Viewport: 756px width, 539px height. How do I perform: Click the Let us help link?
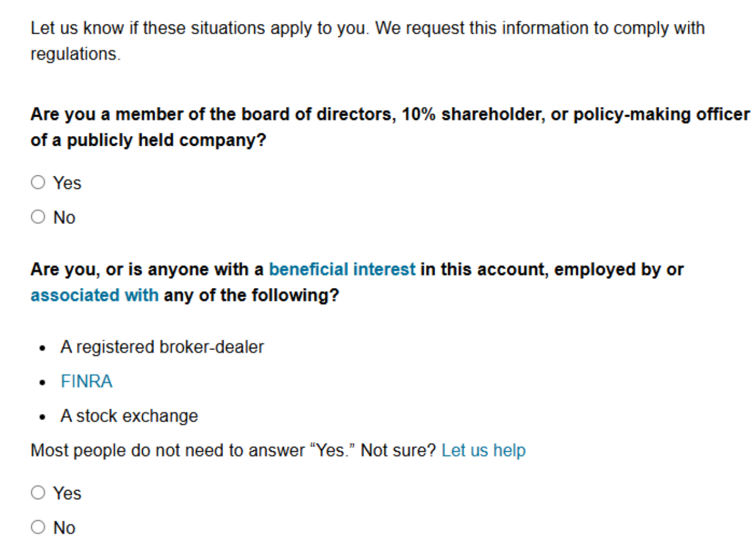click(x=484, y=450)
